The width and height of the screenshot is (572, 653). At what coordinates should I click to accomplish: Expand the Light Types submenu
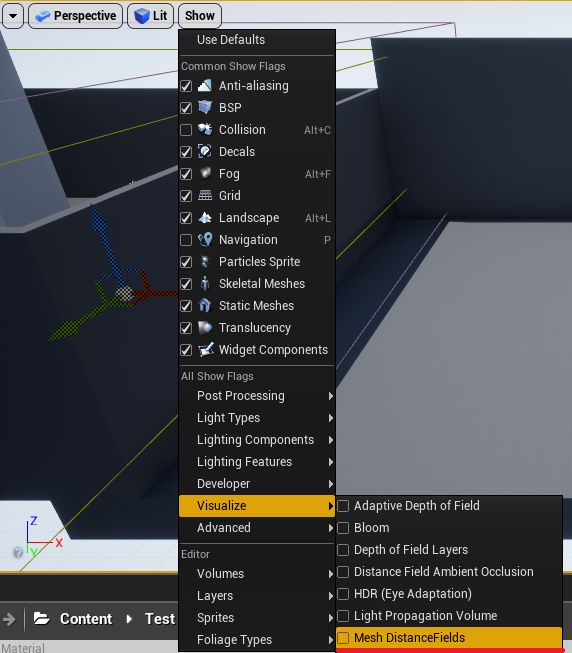click(x=257, y=418)
